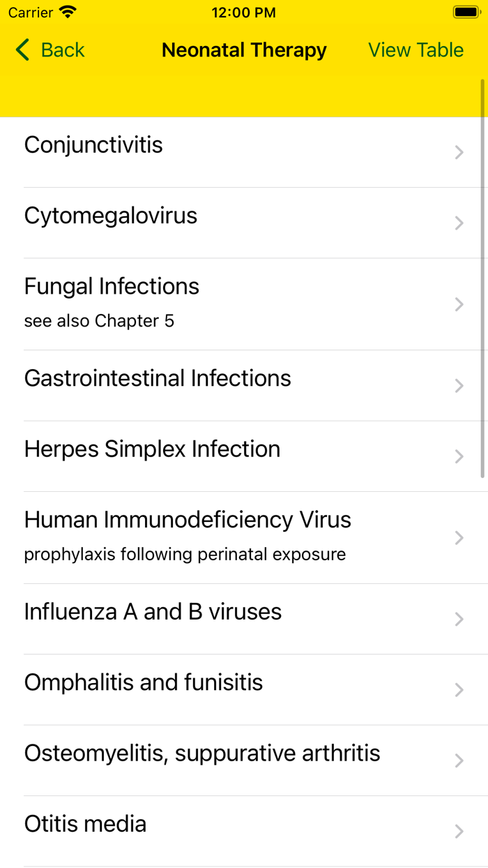Open Fungal Infections topic
The image size is (488, 868).
click(112, 287)
